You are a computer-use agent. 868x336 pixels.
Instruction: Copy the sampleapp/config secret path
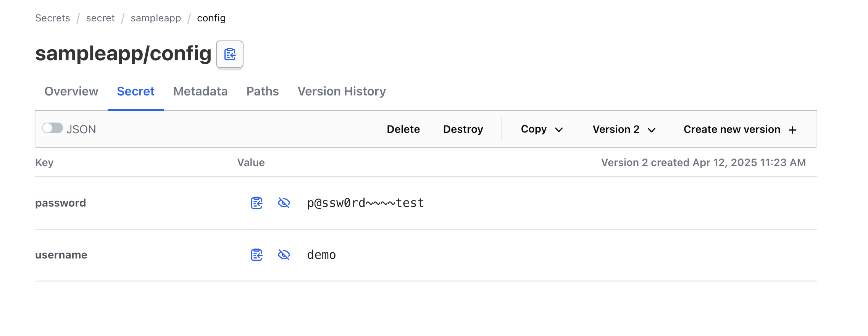point(230,54)
